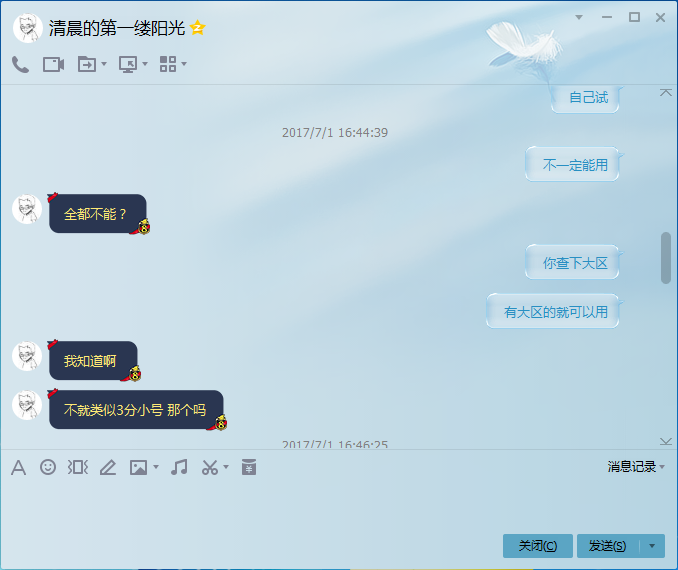Screen dimensions: 678x570
Task: Expand the apps grid dropdown arrow
Action: [184, 64]
